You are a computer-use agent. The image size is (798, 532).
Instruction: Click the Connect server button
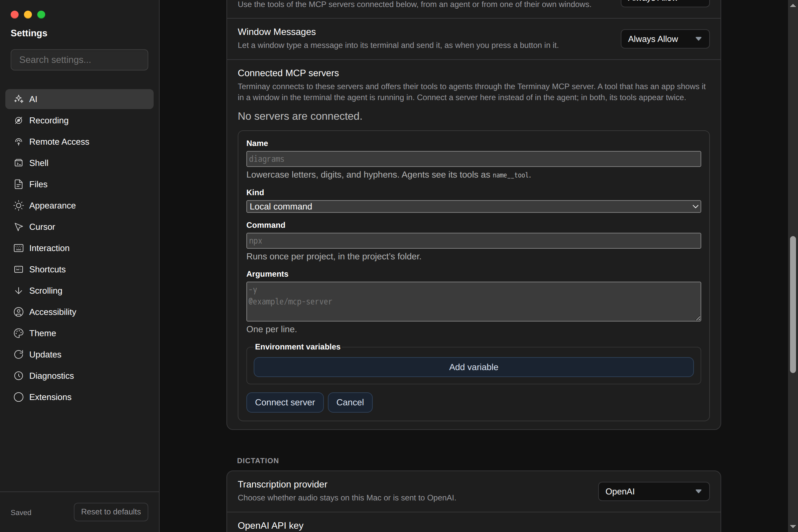tap(285, 402)
